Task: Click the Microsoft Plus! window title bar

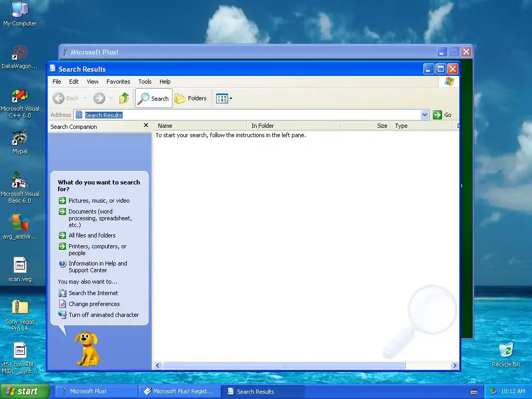Action: click(248, 52)
